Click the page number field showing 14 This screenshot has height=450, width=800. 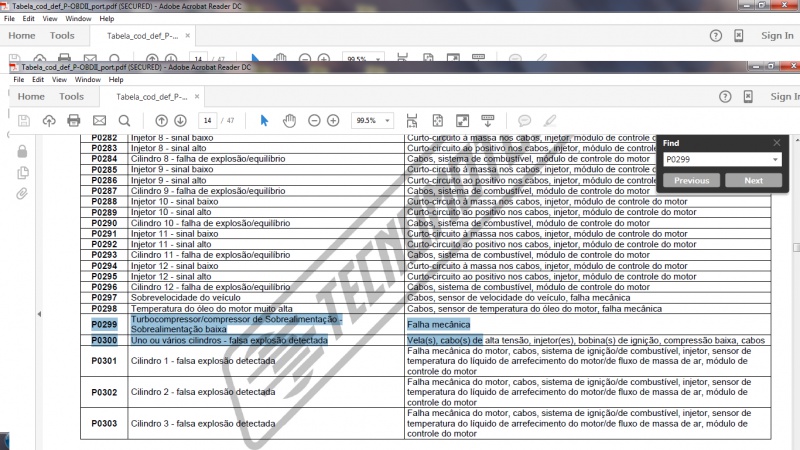(x=207, y=120)
